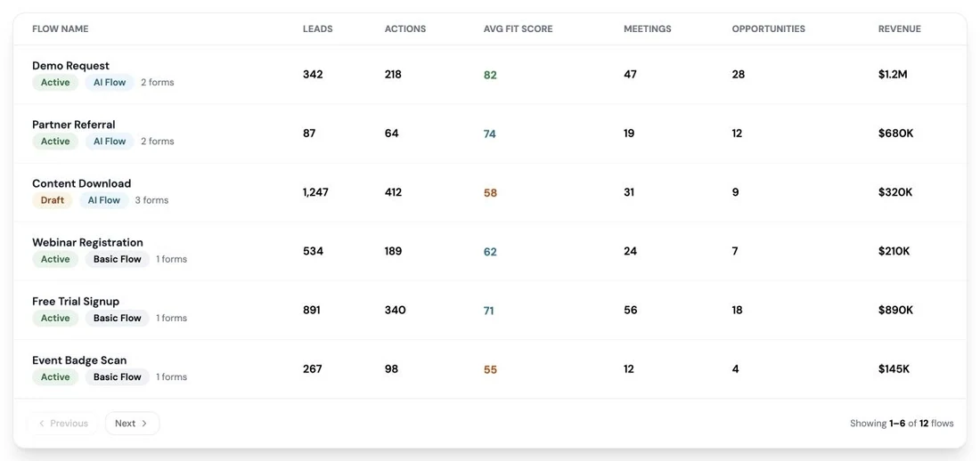Click the Previous pagination button

coord(62,423)
